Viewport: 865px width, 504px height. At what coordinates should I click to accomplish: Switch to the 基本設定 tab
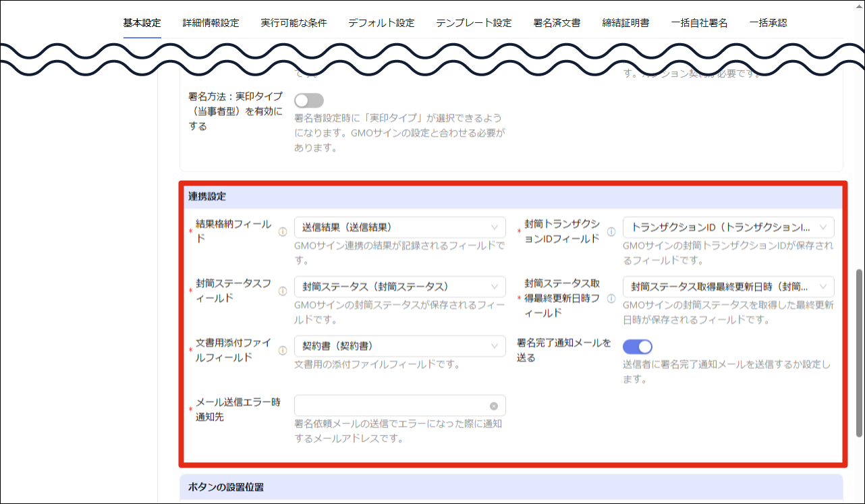(142, 23)
